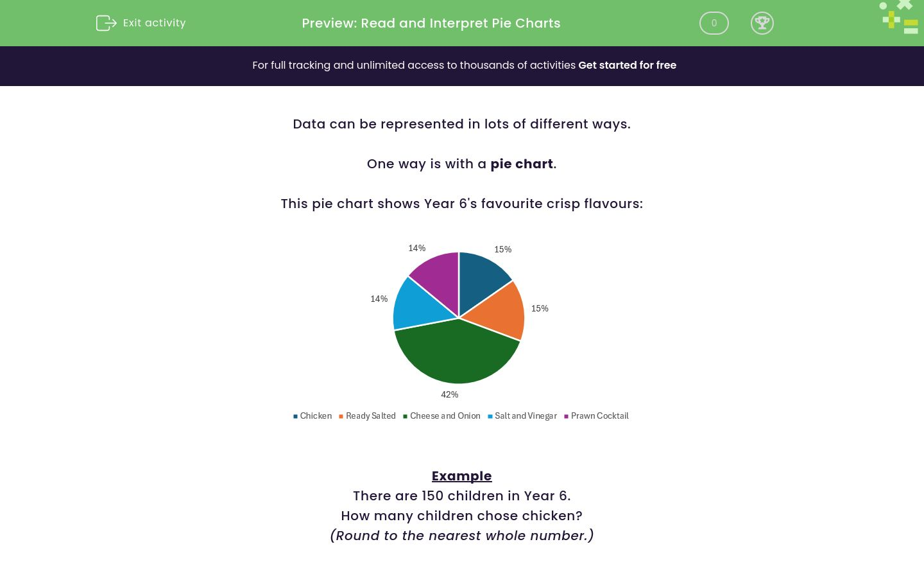924x578 pixels.
Task: Click the trophy achievements icon
Action: pos(762,23)
